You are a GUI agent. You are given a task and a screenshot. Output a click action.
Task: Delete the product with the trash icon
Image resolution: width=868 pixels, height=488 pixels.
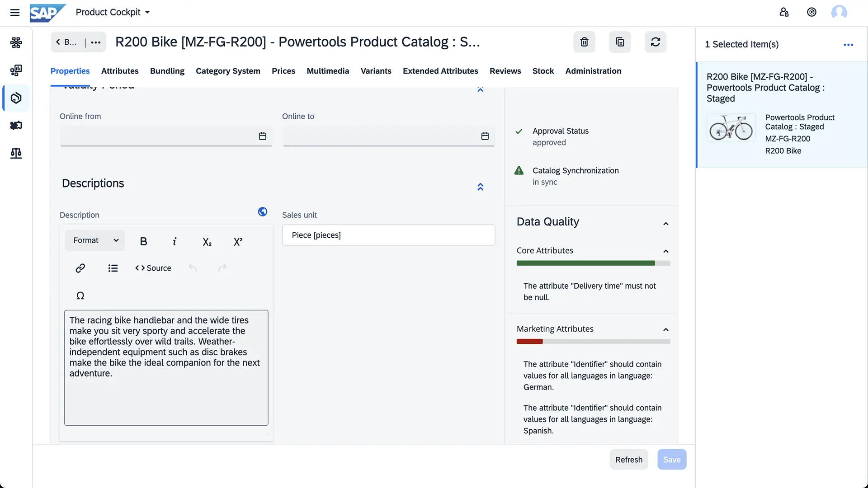pos(584,42)
